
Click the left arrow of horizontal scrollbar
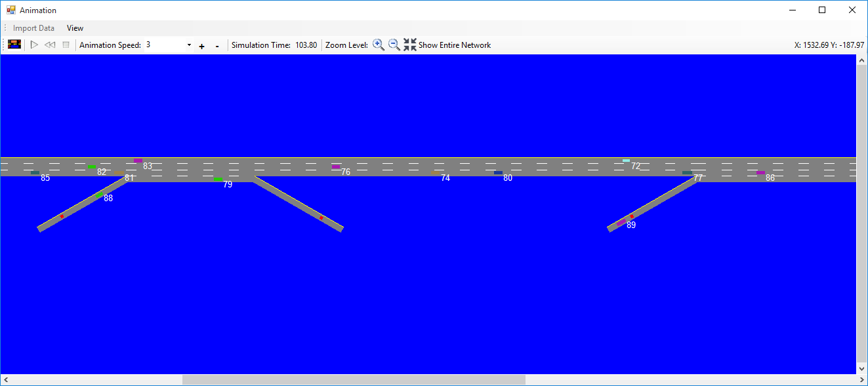click(x=6, y=380)
